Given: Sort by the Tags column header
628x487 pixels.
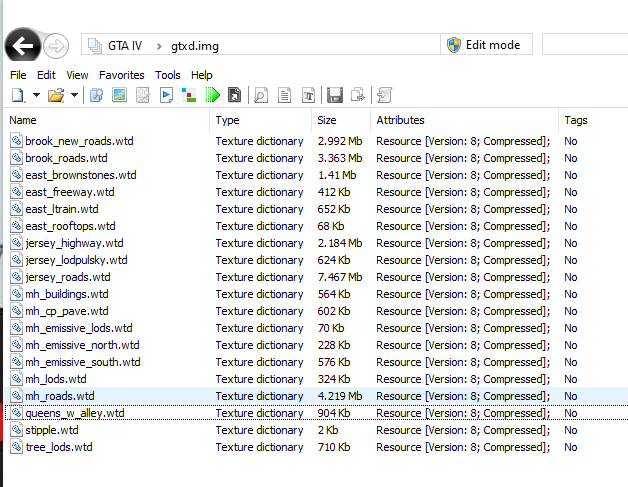Looking at the screenshot, I should 593,120.
